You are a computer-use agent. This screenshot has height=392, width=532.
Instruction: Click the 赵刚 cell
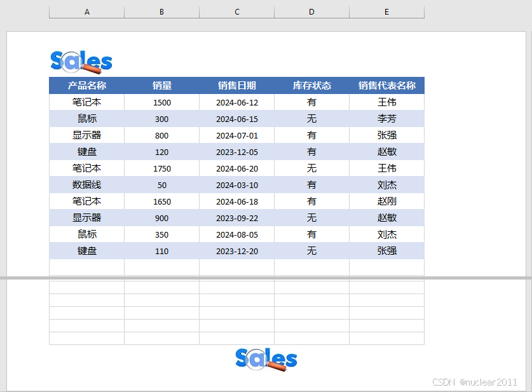pos(387,201)
